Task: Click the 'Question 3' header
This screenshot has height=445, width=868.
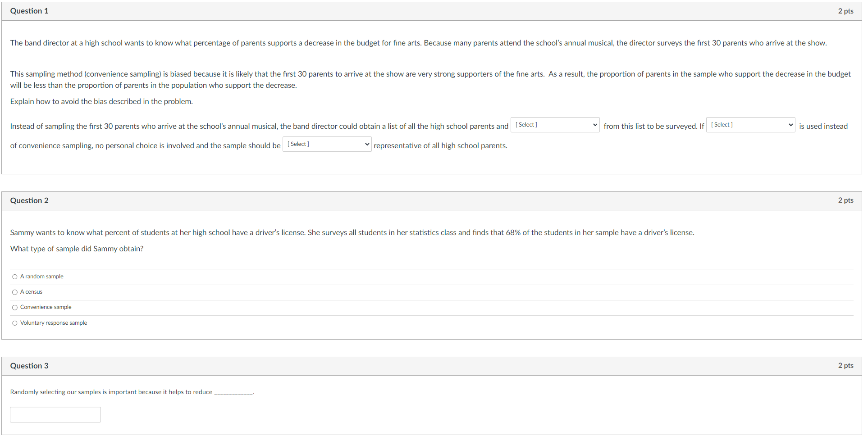Action: pyautogui.click(x=29, y=365)
